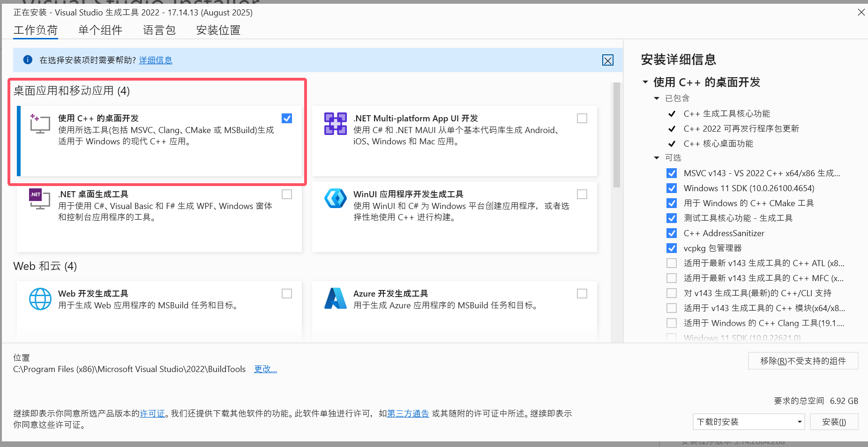Enable C++/CLI 支持 for v143
Screen dimensions: 868x447
click(672, 293)
